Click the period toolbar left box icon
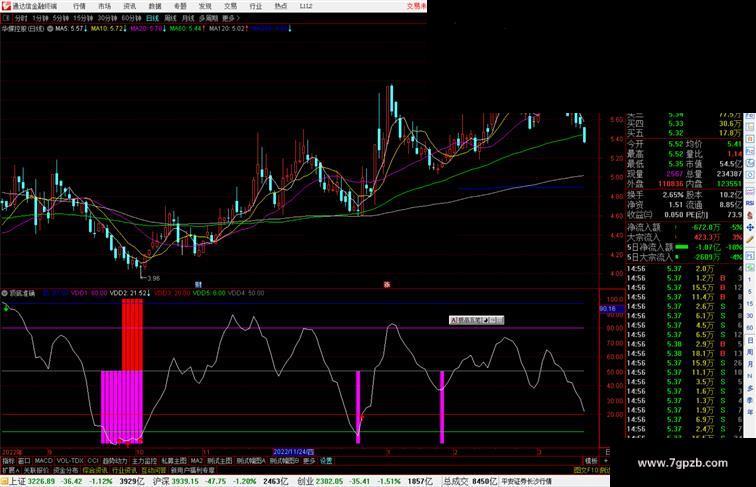Screen dimensions: 756x487 [x=6, y=18]
